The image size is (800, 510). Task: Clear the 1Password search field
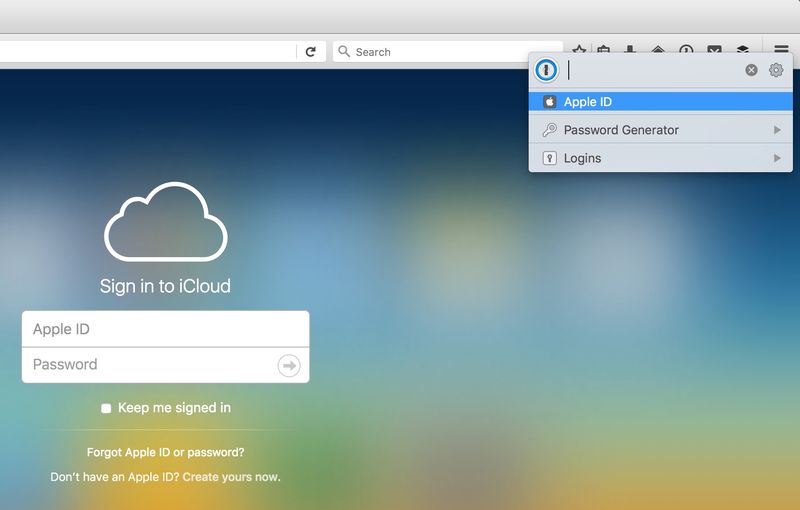click(751, 70)
